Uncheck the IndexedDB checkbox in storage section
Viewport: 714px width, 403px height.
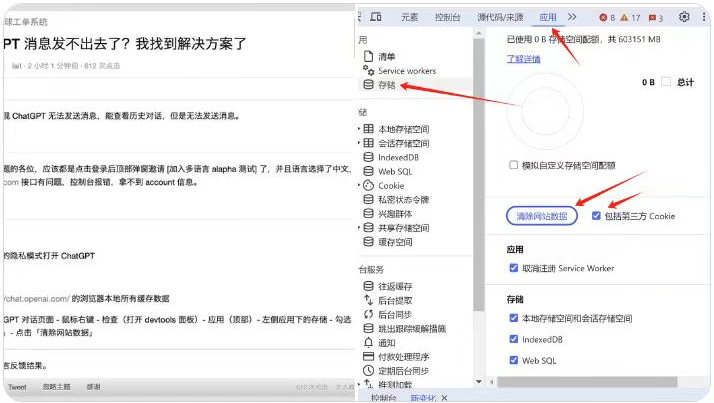pos(514,339)
